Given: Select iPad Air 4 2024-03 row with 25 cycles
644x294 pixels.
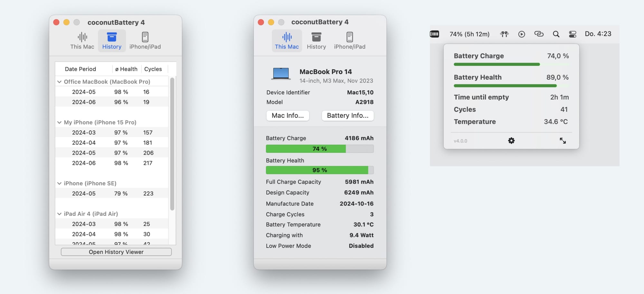Looking at the screenshot, I should [x=112, y=224].
